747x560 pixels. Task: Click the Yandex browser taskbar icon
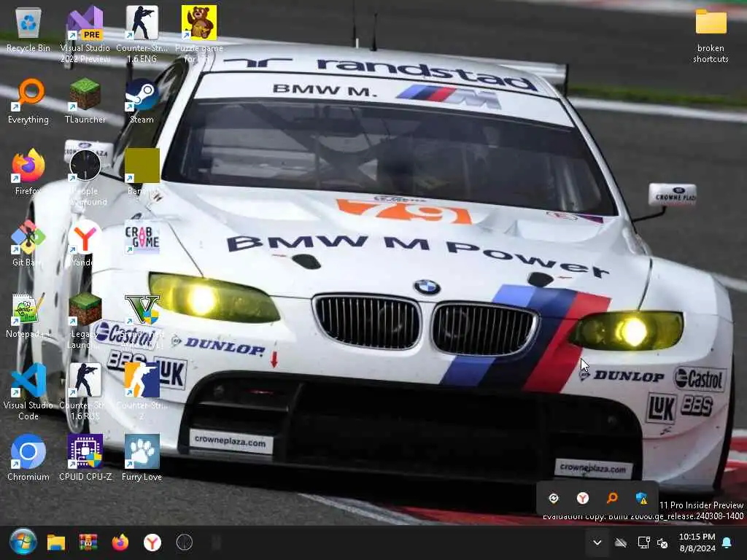[x=152, y=542]
